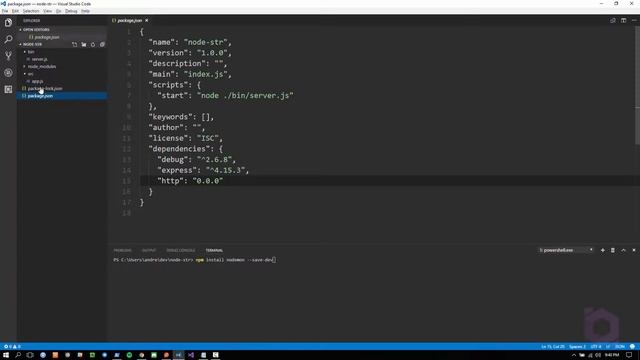
Task: Switch to the Output panel tab
Action: [149, 250]
